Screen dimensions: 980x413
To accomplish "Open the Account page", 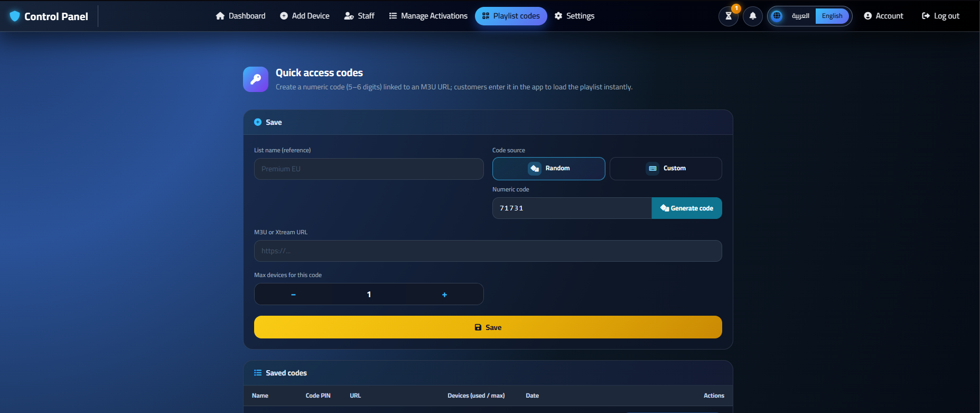I will pos(883,16).
